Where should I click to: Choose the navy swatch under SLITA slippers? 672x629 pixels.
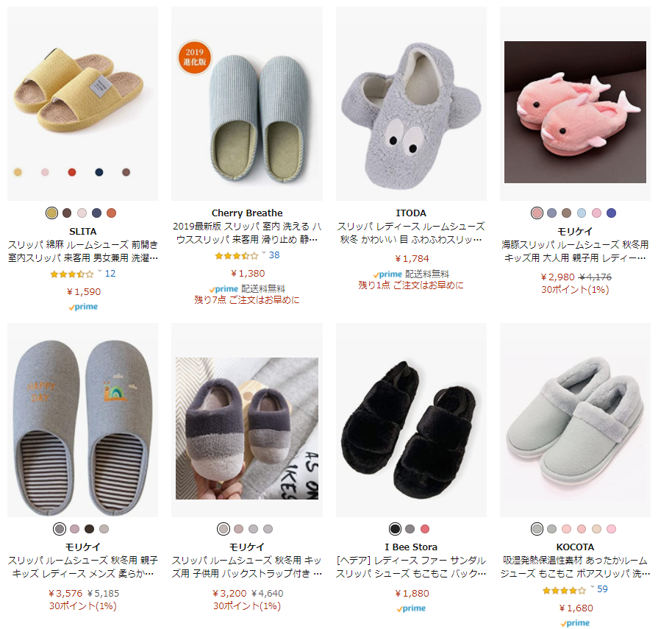pyautogui.click(x=96, y=213)
